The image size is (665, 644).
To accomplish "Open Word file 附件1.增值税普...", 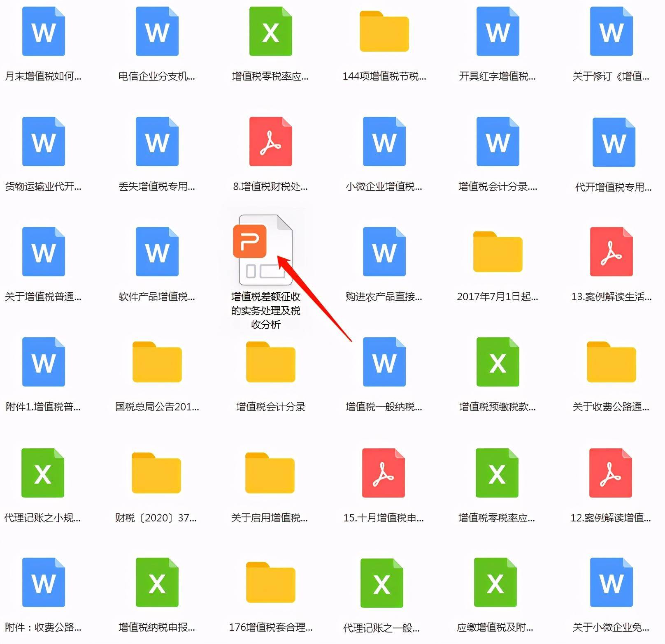I will coord(44,362).
